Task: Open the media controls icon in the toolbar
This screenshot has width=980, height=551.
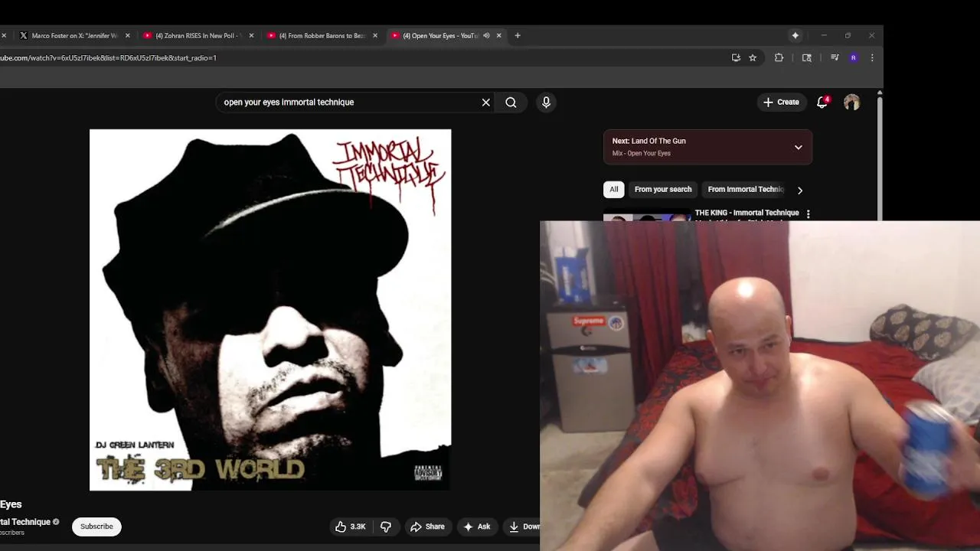Action: pos(835,57)
